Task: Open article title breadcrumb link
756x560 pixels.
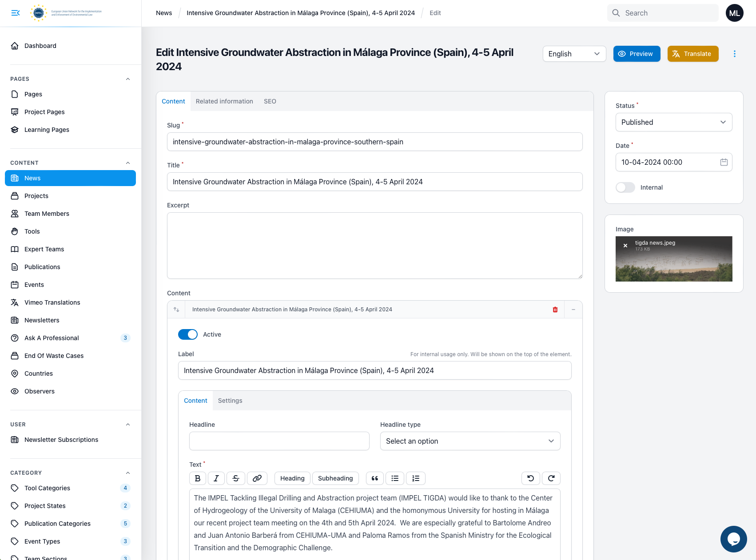Action: 301,13
